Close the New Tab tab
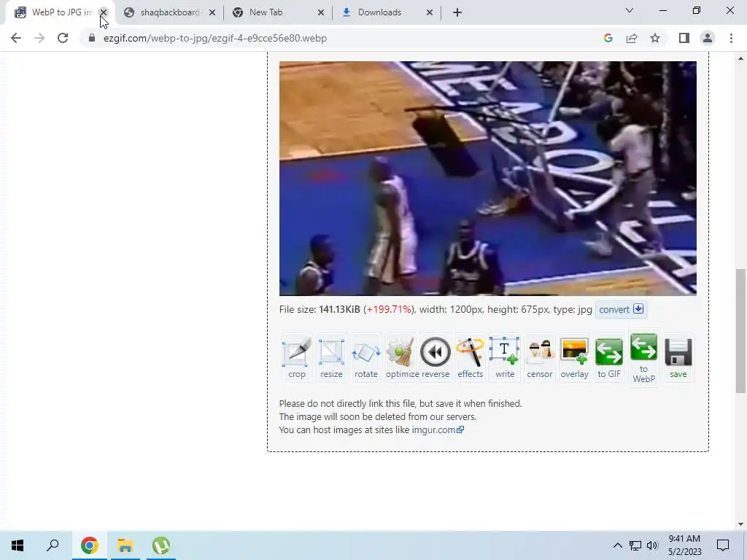This screenshot has width=747, height=560. pyautogui.click(x=321, y=12)
